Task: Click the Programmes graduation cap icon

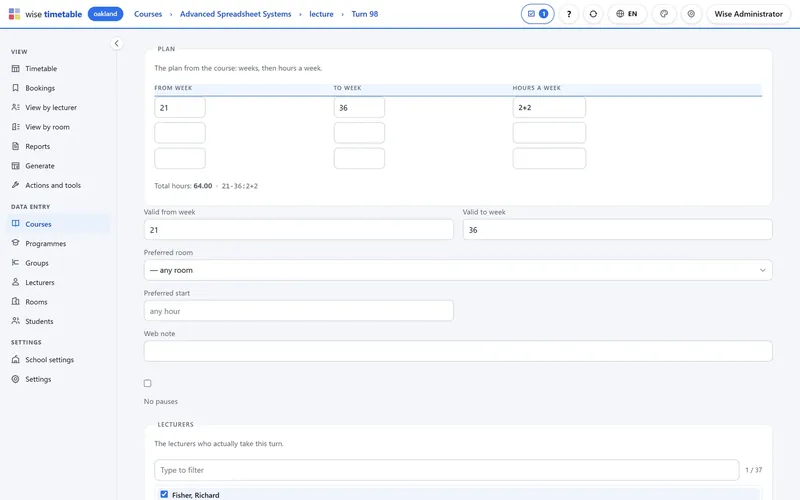Action: pos(15,243)
